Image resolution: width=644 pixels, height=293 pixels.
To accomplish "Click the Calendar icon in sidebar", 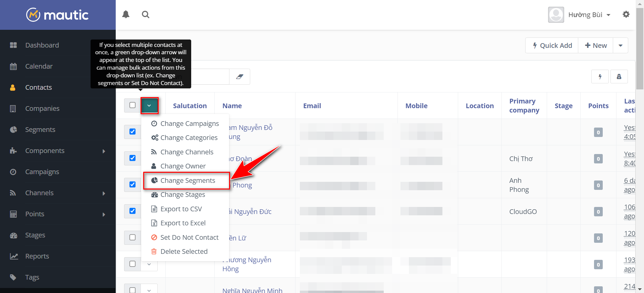I will (x=13, y=66).
